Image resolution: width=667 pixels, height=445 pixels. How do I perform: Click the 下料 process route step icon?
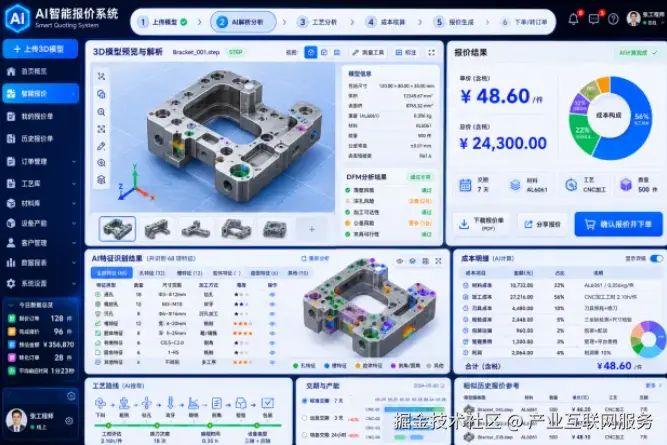pos(100,403)
